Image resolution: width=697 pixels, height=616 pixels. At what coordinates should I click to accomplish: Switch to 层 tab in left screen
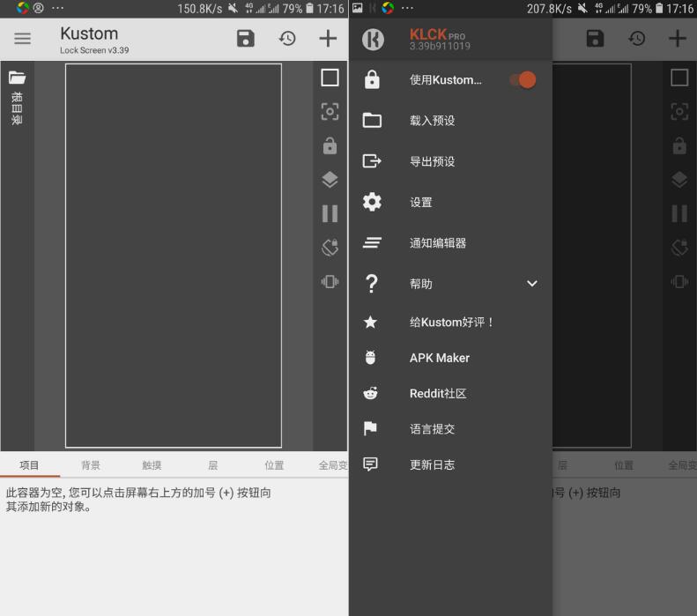(213, 465)
